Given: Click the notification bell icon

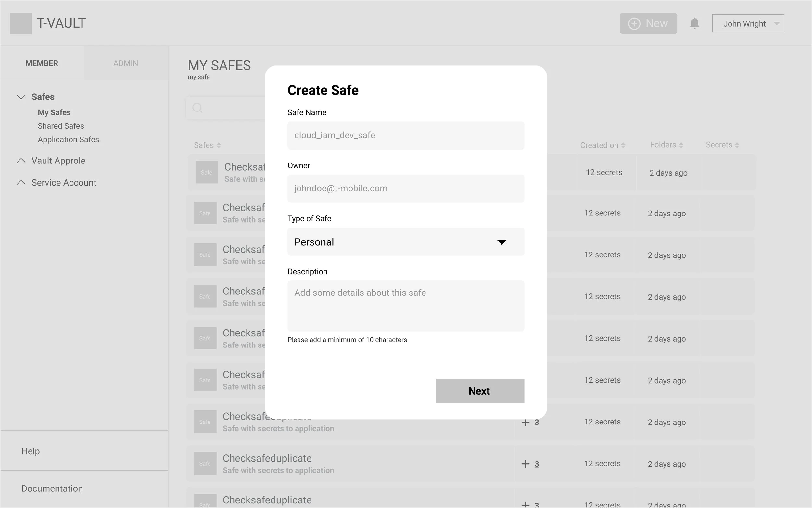Looking at the screenshot, I should pyautogui.click(x=694, y=23).
